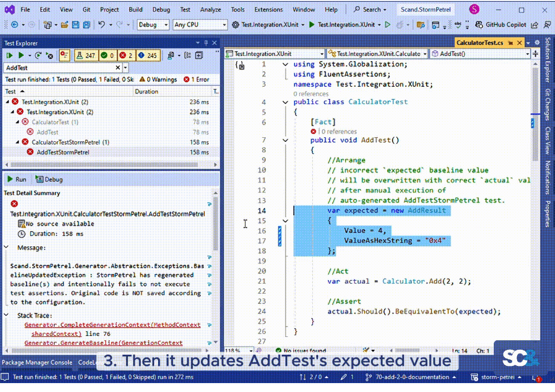Navigate backward with the toolbar arrow
This screenshot has width=555, height=392.
click(14, 24)
